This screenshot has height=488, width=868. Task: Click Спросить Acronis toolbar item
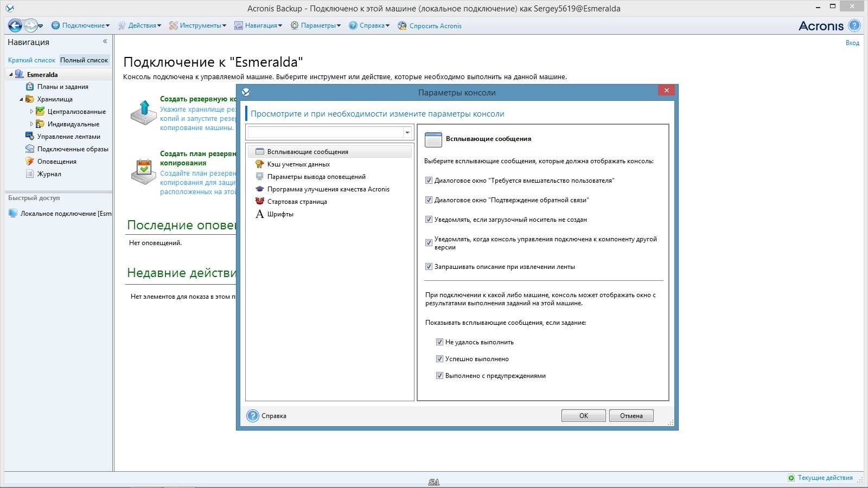coord(430,25)
